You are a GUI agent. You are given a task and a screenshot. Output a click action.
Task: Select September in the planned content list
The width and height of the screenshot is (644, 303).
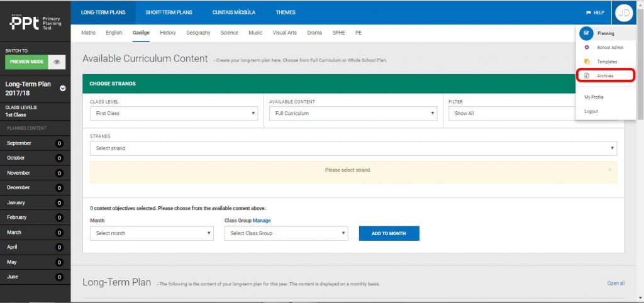(x=19, y=143)
